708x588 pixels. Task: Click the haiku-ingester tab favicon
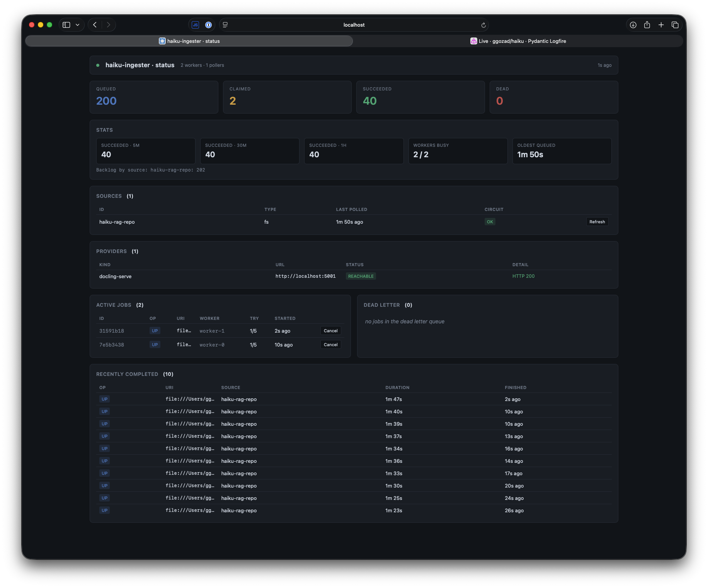click(162, 41)
